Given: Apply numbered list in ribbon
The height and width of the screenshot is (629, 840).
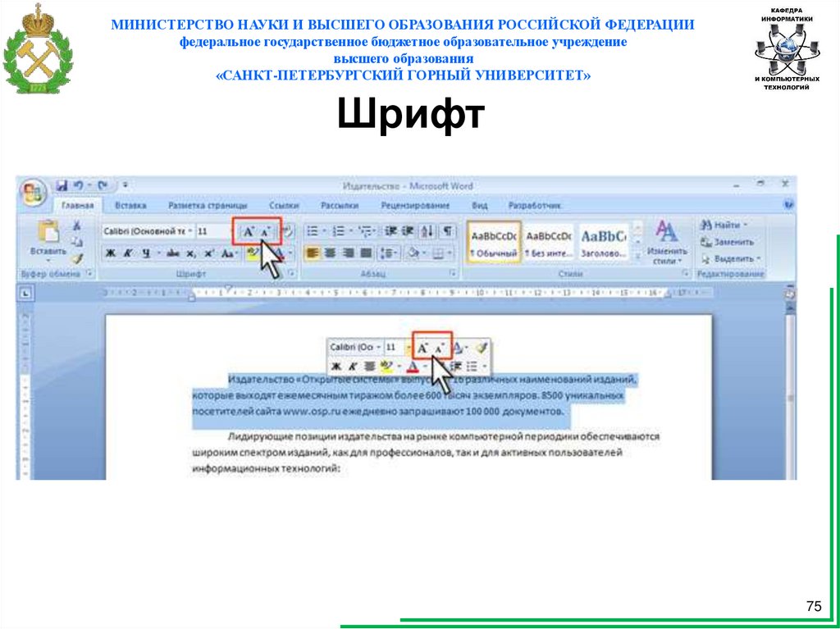Looking at the screenshot, I should pyautogui.click(x=340, y=231).
